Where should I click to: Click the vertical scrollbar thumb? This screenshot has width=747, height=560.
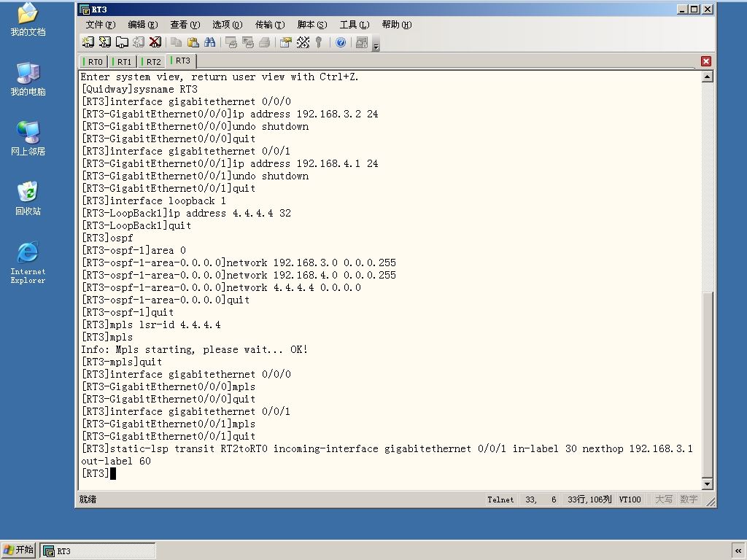point(708,385)
